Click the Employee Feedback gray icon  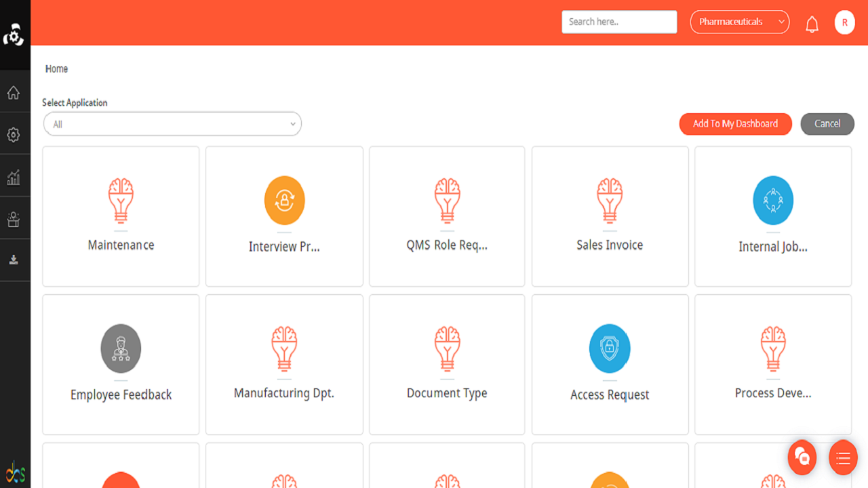point(121,348)
